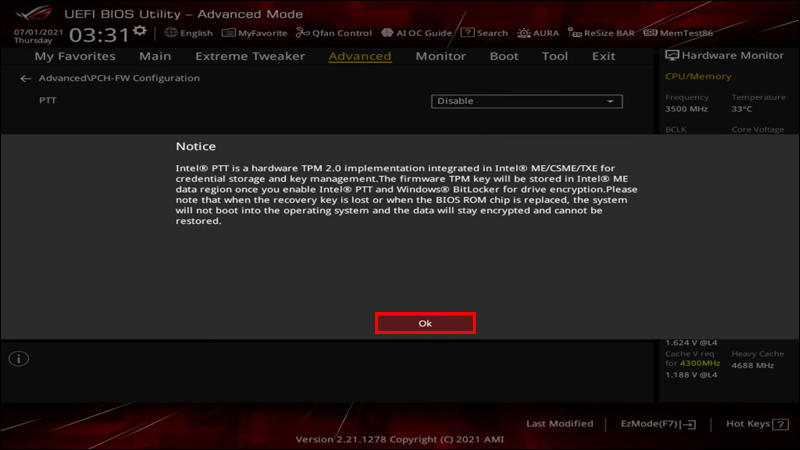Click the 33°C temperature value

pos(742,109)
